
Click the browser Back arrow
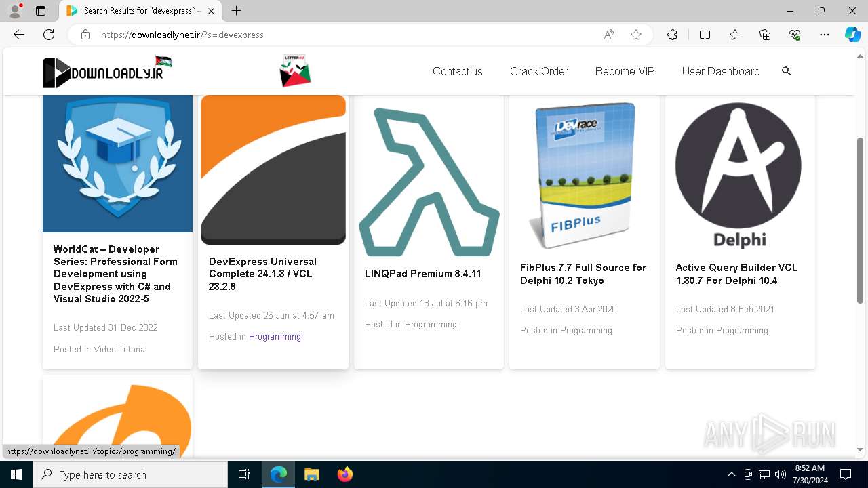click(x=19, y=35)
